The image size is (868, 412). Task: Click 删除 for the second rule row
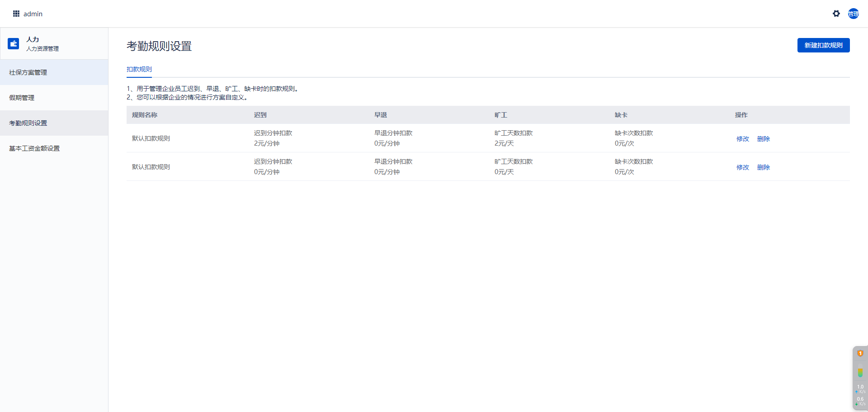(x=764, y=167)
